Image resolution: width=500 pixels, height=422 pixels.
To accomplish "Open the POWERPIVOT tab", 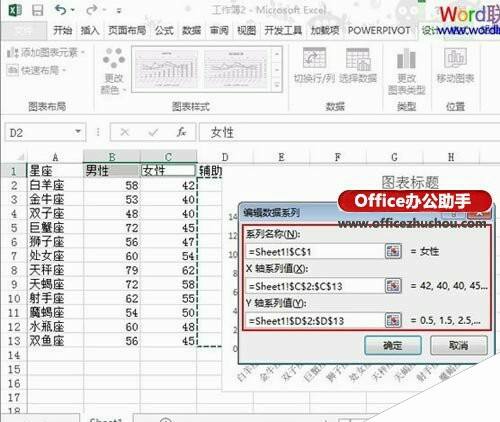I will tap(379, 30).
